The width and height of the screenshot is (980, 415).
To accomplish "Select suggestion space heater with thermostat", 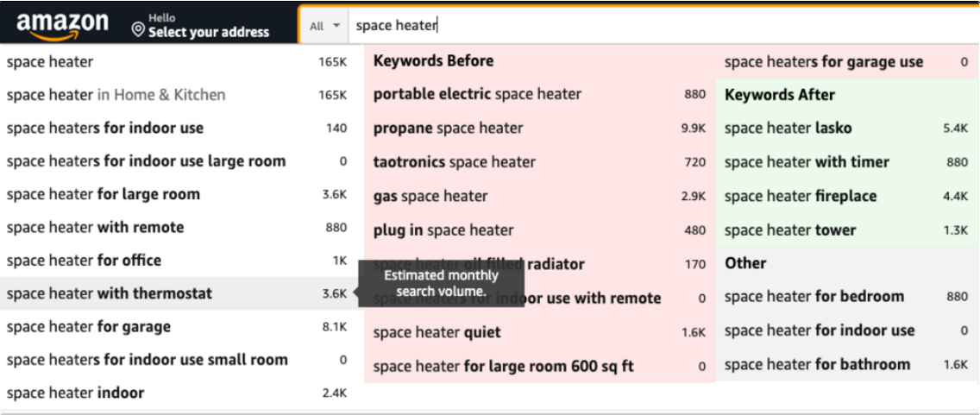I will tap(110, 293).
